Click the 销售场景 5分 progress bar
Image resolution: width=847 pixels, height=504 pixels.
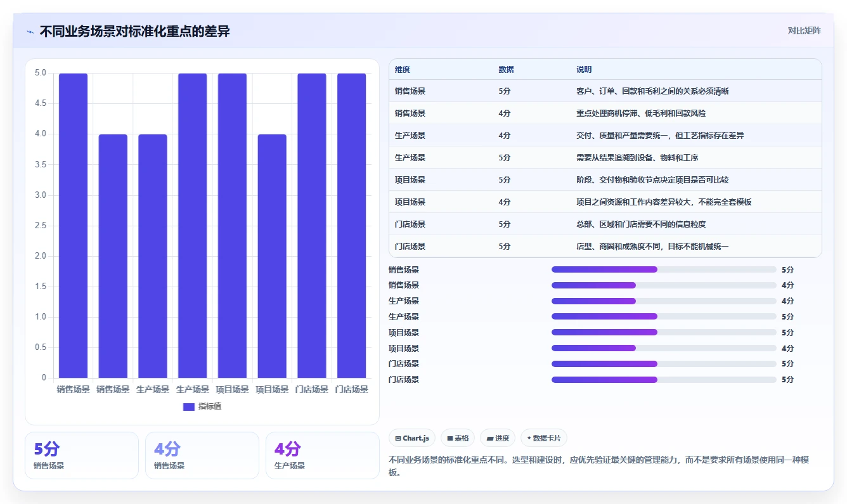[x=664, y=269]
